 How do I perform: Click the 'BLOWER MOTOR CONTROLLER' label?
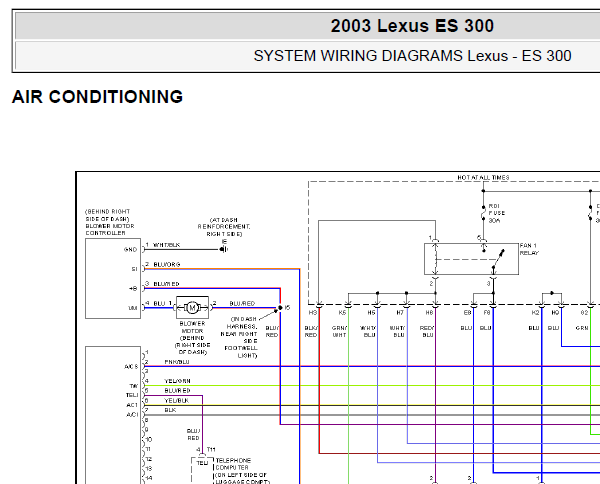tap(110, 229)
